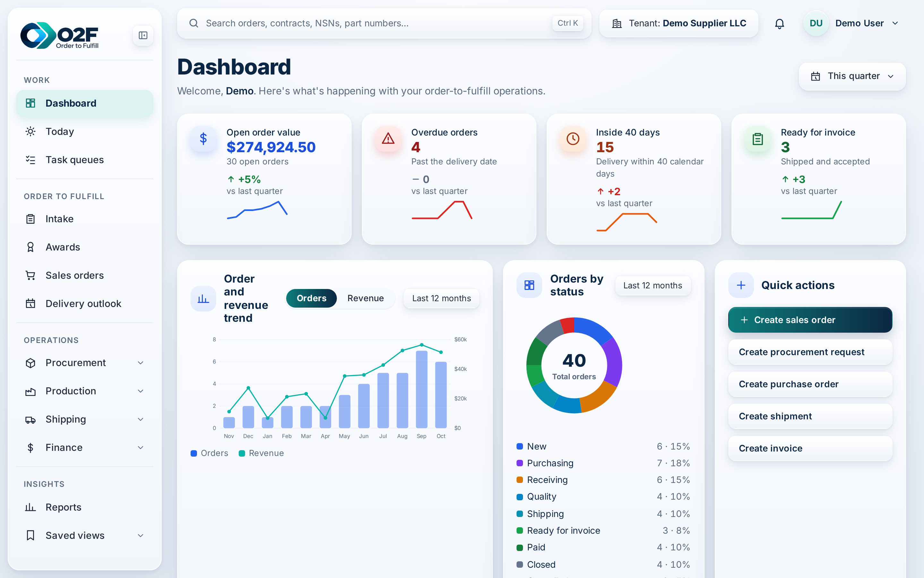
Task: Click the plus icon beside Quick actions
Action: pos(741,285)
